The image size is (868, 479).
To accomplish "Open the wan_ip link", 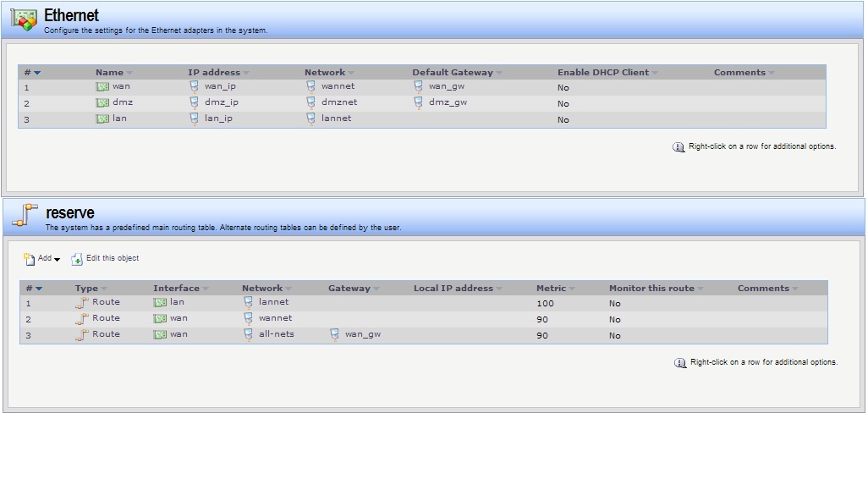I will [x=220, y=86].
